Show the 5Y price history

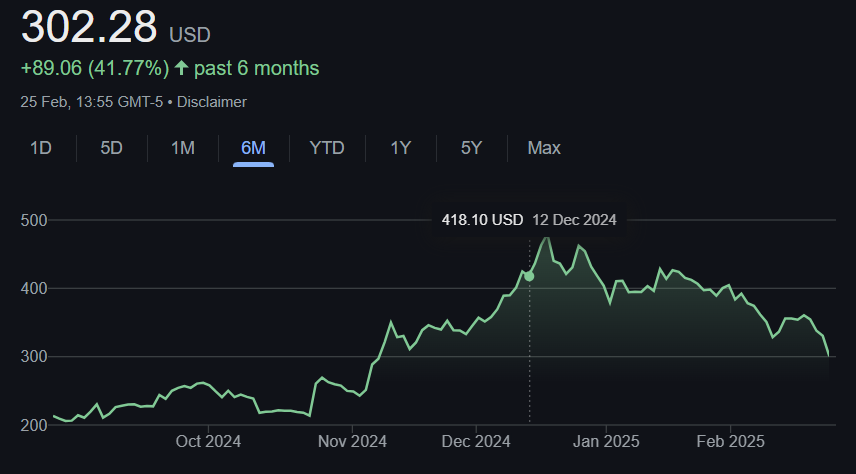tap(472, 148)
